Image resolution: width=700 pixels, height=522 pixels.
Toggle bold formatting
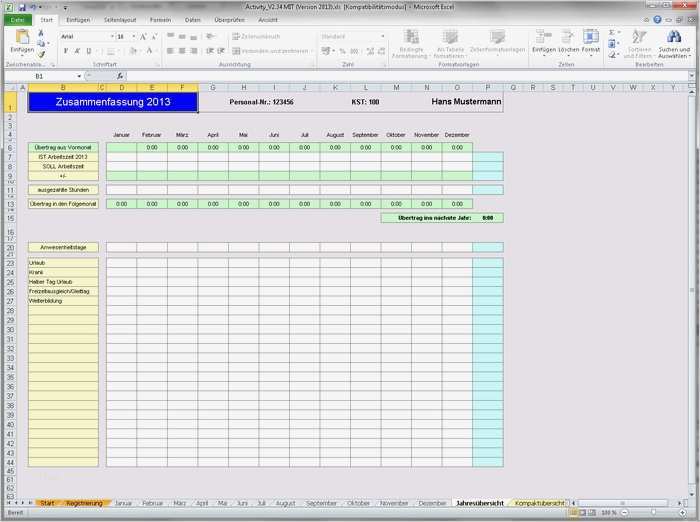click(66, 51)
